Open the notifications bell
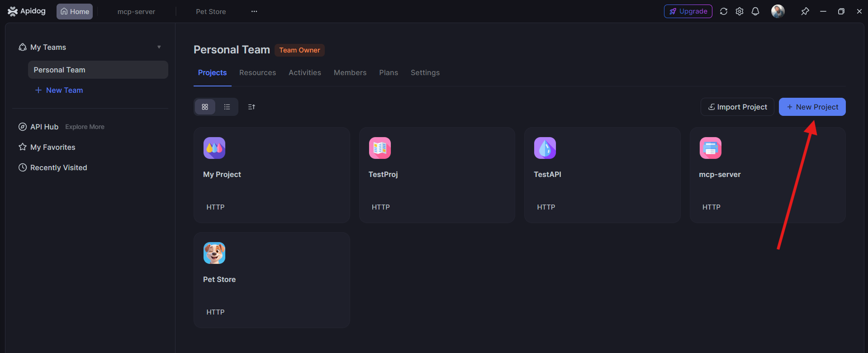This screenshot has height=353, width=868. pos(755,11)
